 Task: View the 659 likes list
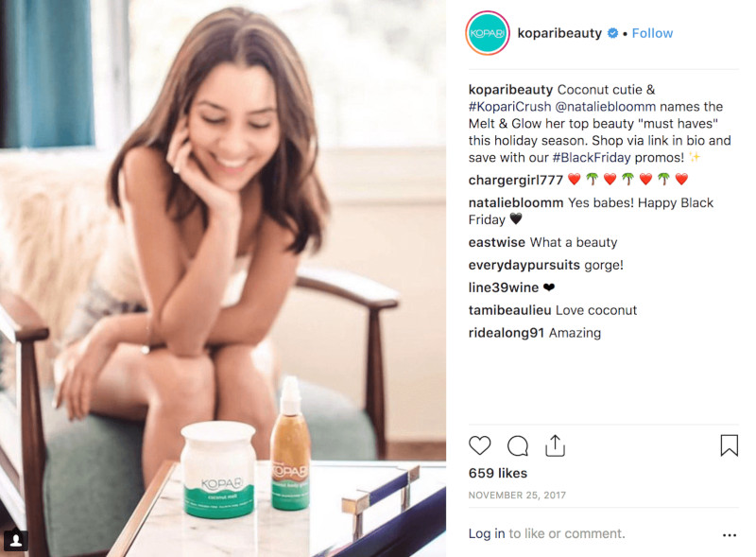498,473
